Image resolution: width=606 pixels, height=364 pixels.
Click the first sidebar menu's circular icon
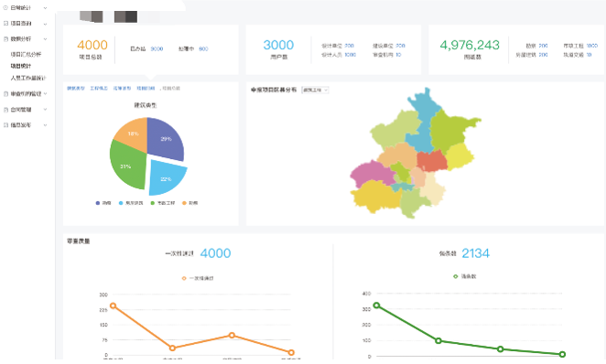click(5, 7)
